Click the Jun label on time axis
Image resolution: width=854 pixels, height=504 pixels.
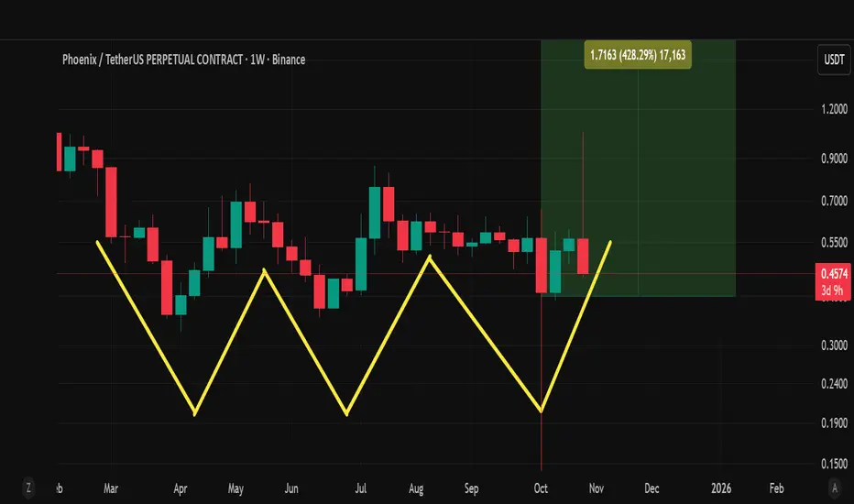click(x=291, y=488)
